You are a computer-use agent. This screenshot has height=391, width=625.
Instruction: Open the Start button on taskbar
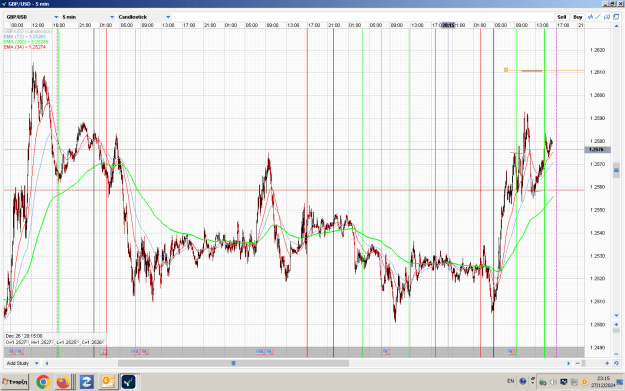[x=15, y=382]
